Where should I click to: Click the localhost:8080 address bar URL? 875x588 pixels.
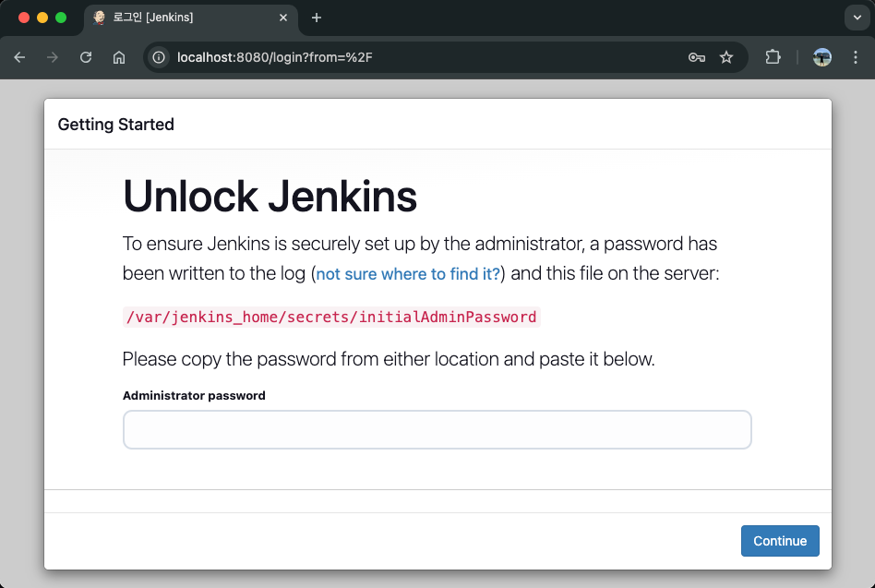point(274,57)
